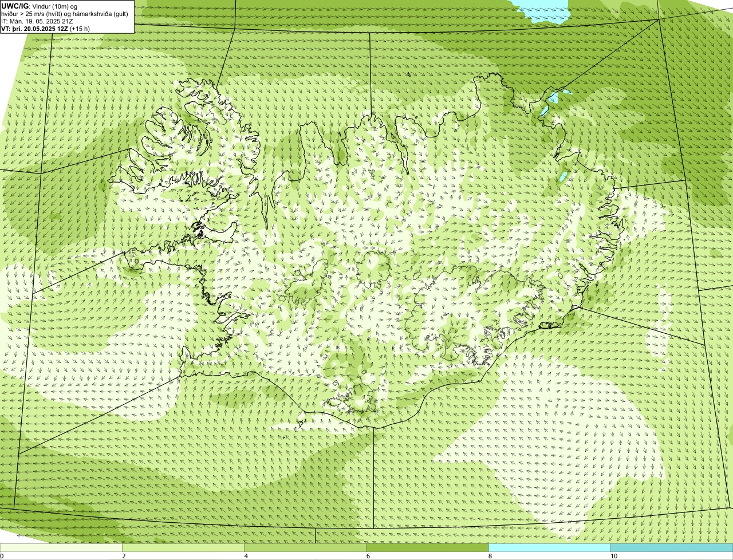Click the 0–2 m/s palest legend swatch
The width and height of the screenshot is (733, 560).
[x=61, y=547]
